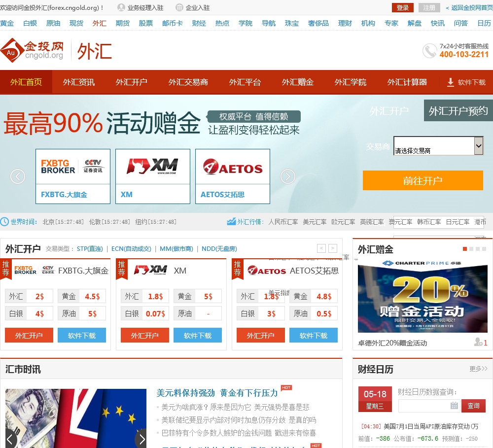
Task: Open the 外汇资讯 nav tab
Action: click(x=78, y=82)
